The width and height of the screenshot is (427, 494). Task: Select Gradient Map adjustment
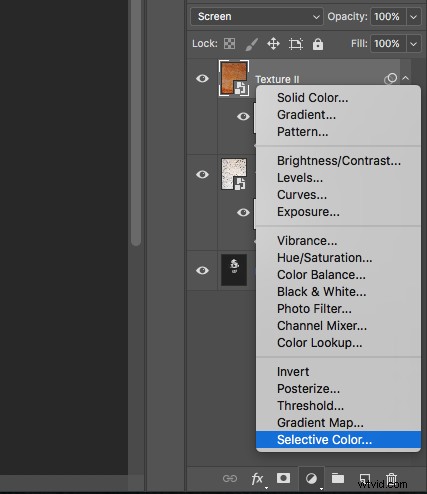point(338,423)
